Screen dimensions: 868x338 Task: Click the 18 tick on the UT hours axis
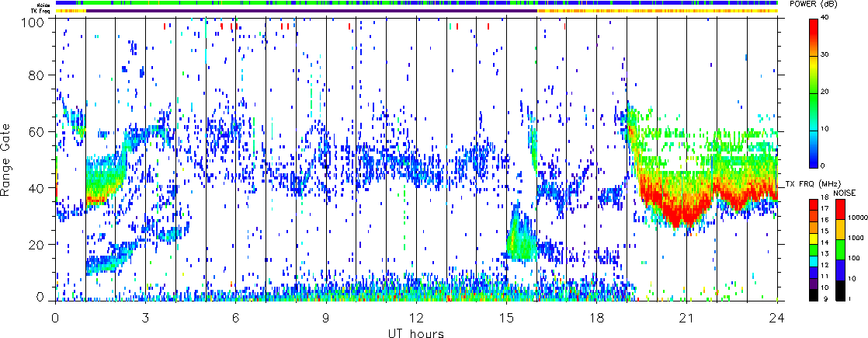[x=597, y=318]
